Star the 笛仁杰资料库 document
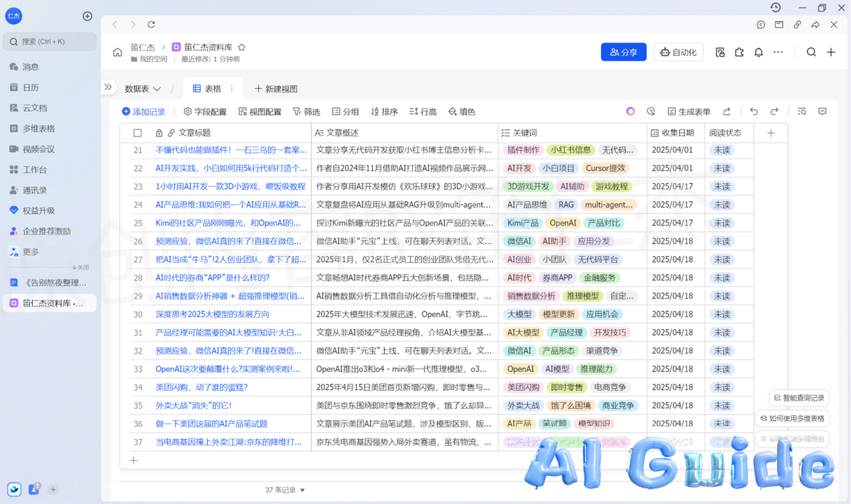The width and height of the screenshot is (851, 504). coord(242,47)
